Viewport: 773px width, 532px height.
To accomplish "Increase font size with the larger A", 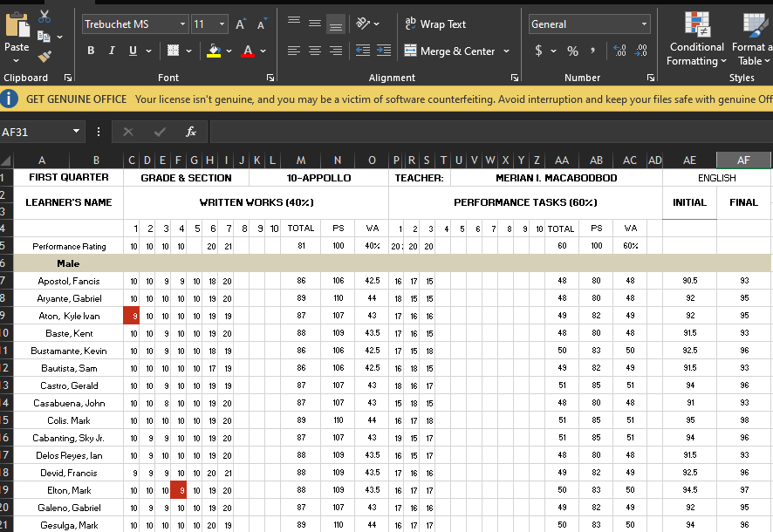I will coord(240,24).
